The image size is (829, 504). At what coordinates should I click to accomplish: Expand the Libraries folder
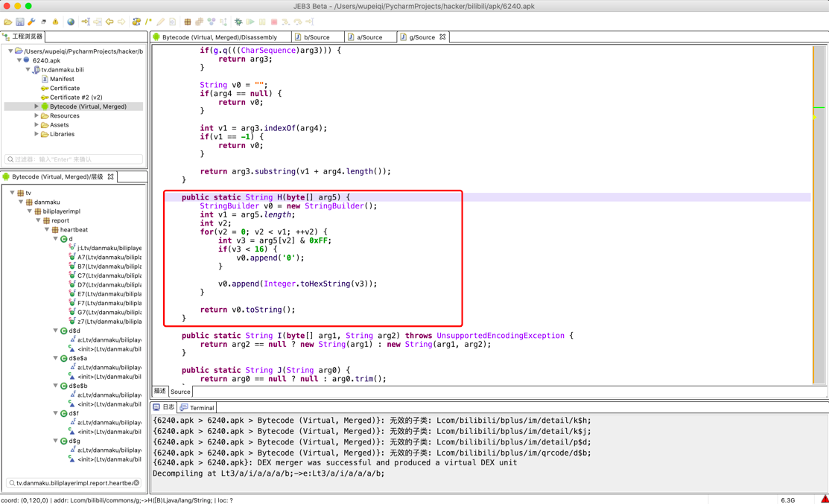coord(36,134)
